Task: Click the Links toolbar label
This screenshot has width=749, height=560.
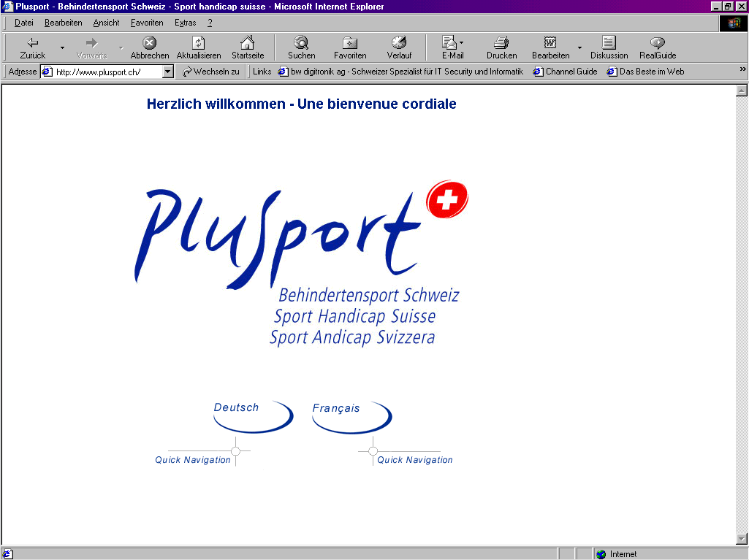Action: click(x=262, y=72)
